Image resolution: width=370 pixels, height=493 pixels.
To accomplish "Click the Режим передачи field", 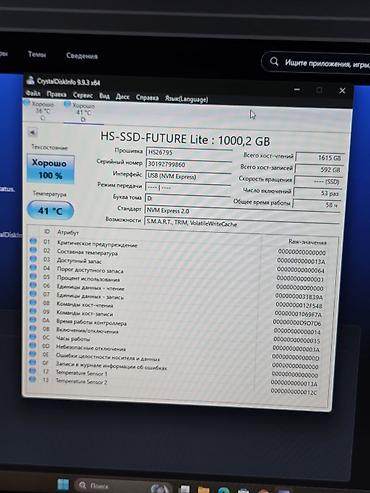I will 188,188.
